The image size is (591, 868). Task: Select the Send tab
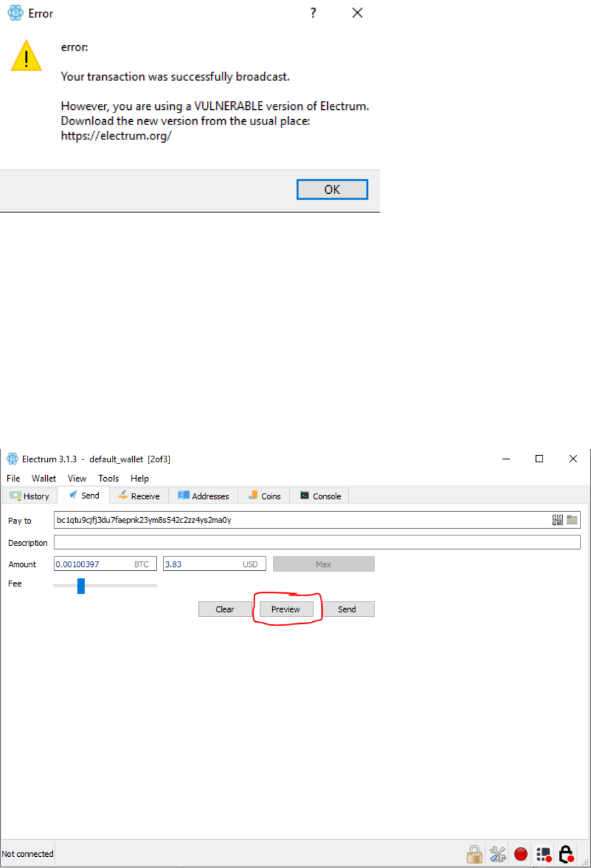point(84,496)
